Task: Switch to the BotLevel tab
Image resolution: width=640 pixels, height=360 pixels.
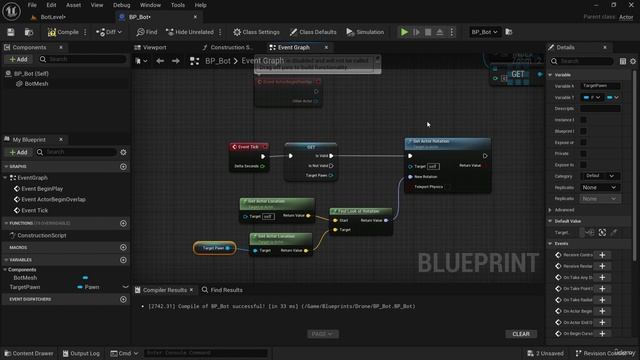Action: 53,17
